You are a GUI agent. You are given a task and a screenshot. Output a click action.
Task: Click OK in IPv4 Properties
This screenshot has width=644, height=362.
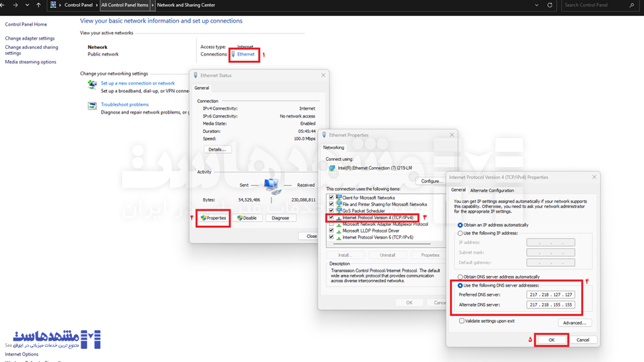point(552,340)
